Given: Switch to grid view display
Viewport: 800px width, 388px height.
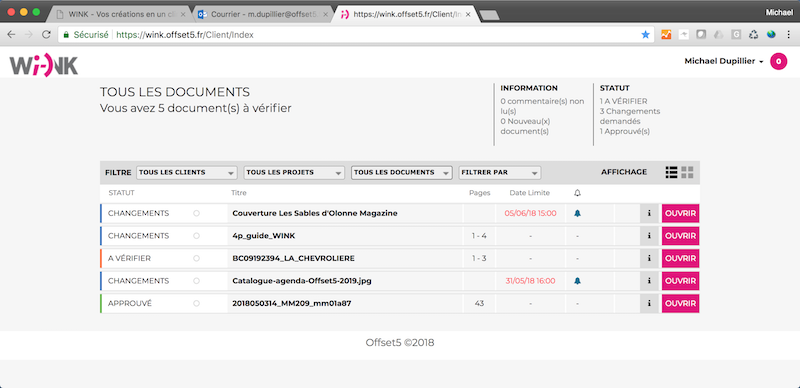Looking at the screenshot, I should [x=687, y=173].
